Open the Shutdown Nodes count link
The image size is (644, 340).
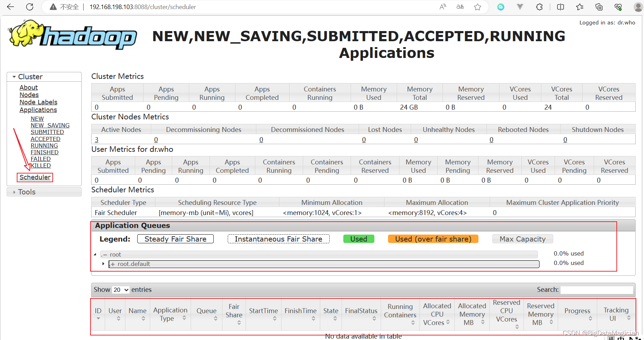click(x=565, y=140)
